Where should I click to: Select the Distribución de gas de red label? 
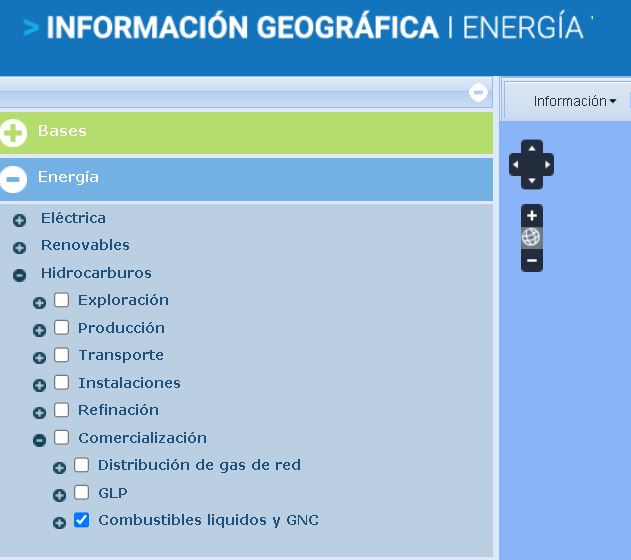point(199,465)
